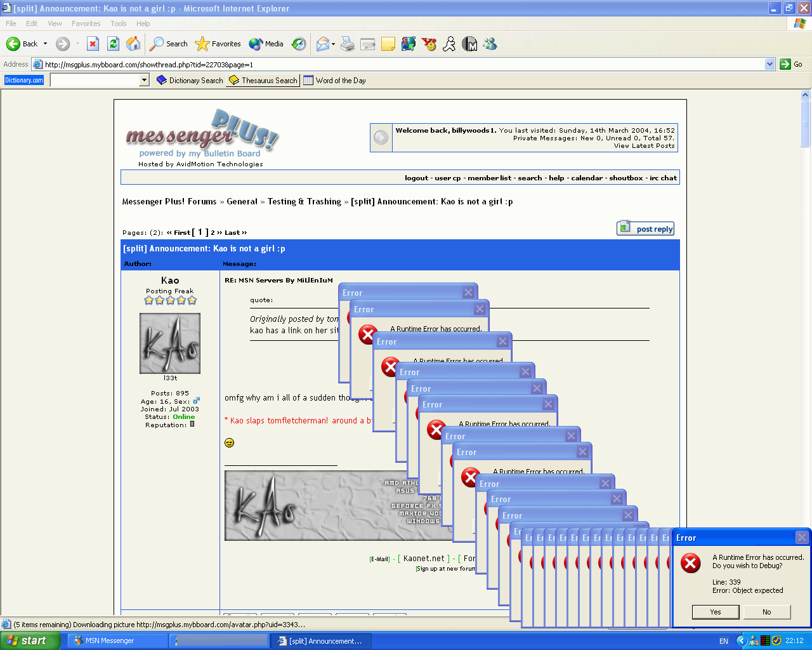Image resolution: width=812 pixels, height=650 pixels.
Task: Go to Messenger Plus! Forums breadcrumb
Action: tap(169, 202)
